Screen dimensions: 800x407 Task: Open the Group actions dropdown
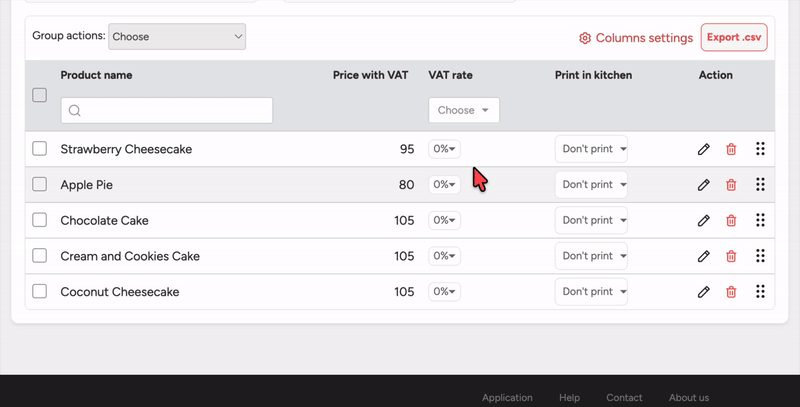(177, 37)
